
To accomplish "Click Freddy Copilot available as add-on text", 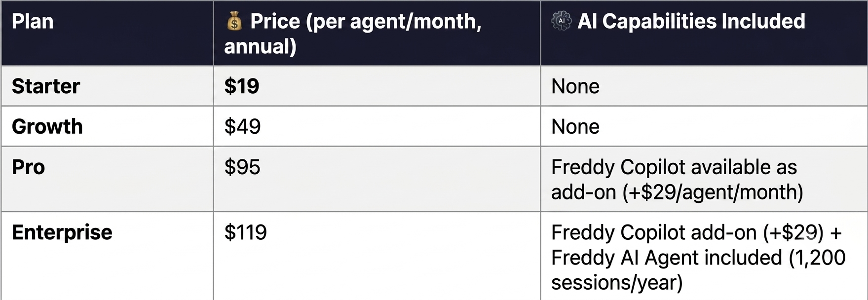I will click(674, 180).
